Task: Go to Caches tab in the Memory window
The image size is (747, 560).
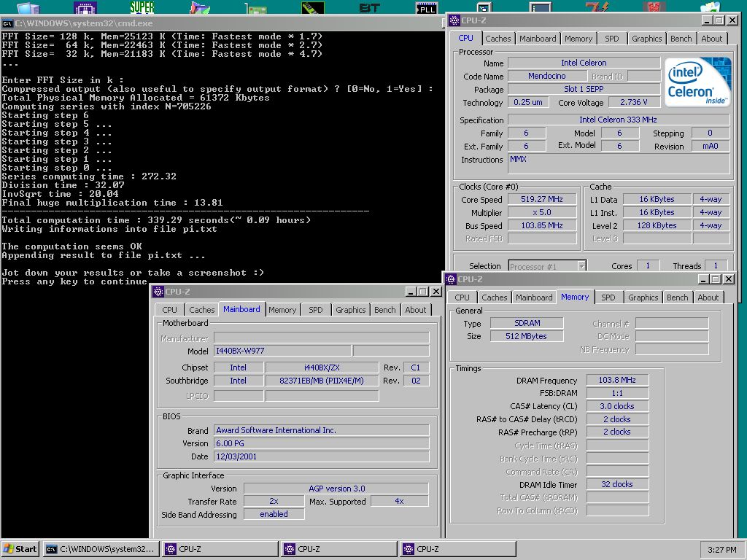Action: (x=495, y=297)
